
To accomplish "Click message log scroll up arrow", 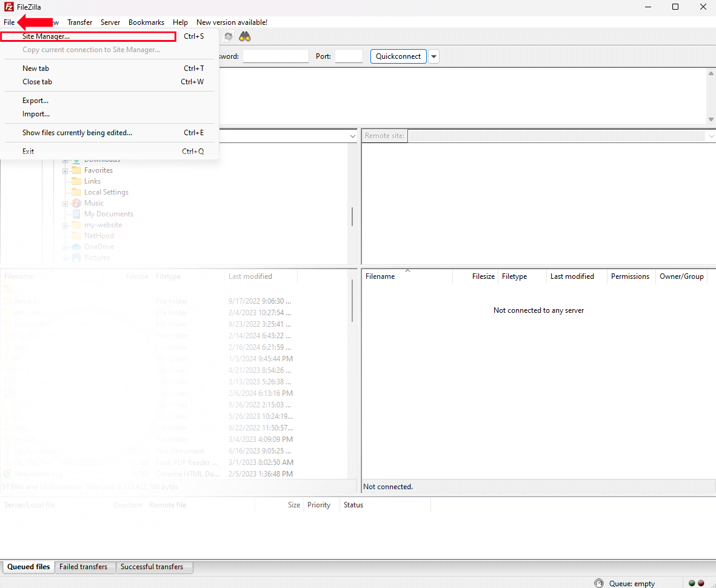I will coord(711,73).
